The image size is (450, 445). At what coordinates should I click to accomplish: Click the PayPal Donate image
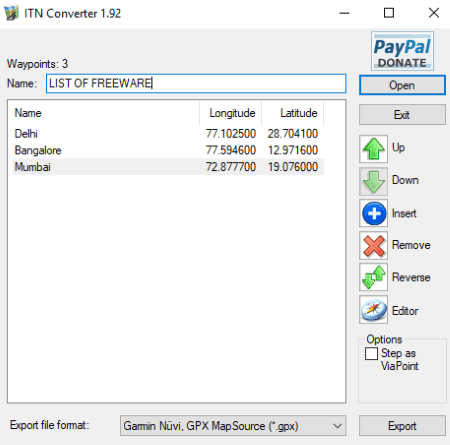point(402,51)
